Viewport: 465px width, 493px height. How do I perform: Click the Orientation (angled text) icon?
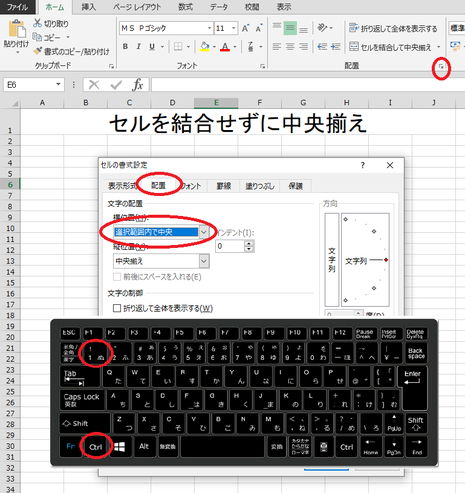tap(322, 28)
